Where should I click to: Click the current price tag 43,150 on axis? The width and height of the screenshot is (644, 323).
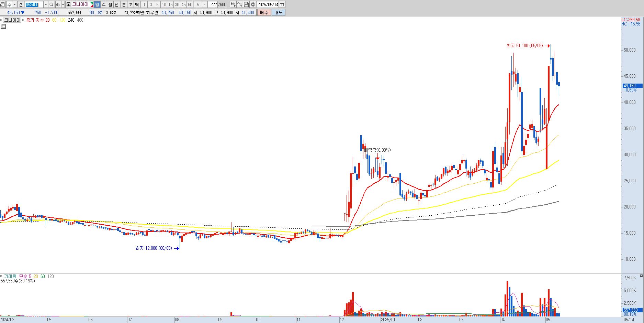[632, 86]
